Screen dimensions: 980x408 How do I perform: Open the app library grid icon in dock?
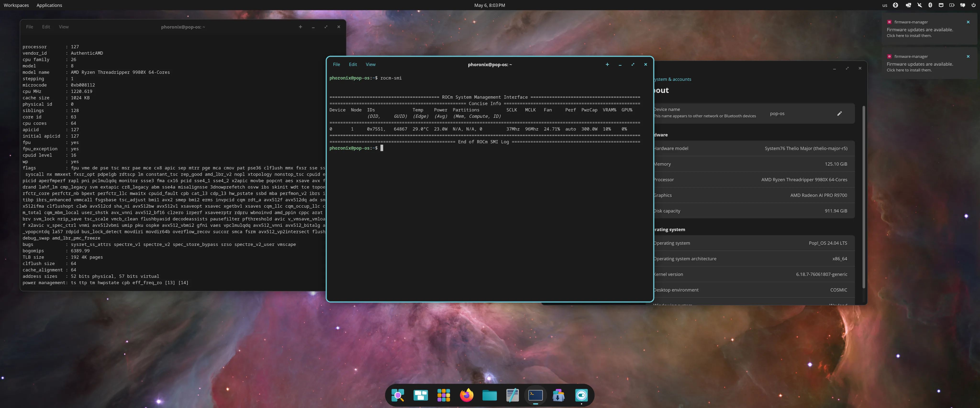(444, 395)
